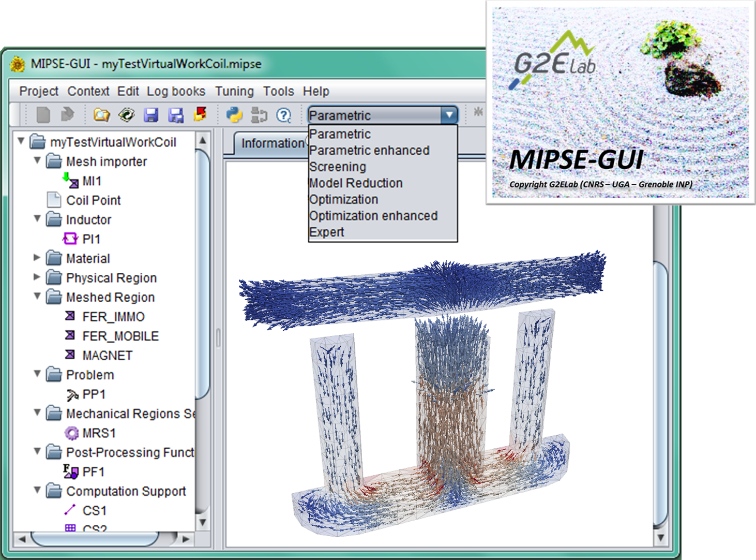Choose Expert mode from the list
Viewport: 756px width, 560px height.
pos(383,232)
